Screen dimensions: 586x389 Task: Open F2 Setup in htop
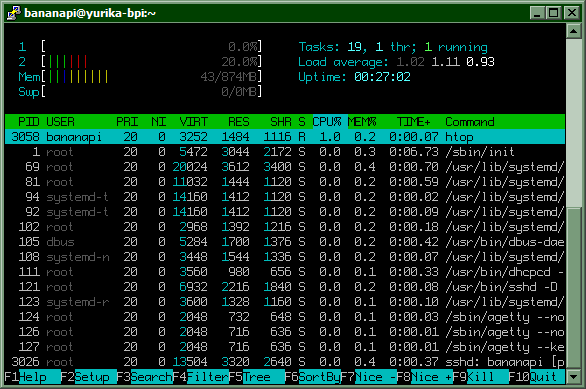coord(89,377)
